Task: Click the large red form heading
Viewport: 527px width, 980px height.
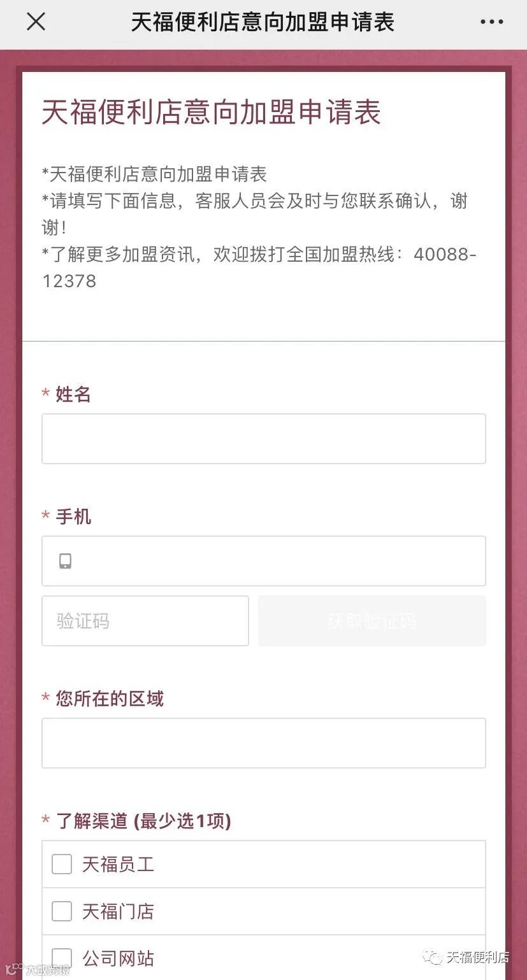Action: [x=212, y=112]
